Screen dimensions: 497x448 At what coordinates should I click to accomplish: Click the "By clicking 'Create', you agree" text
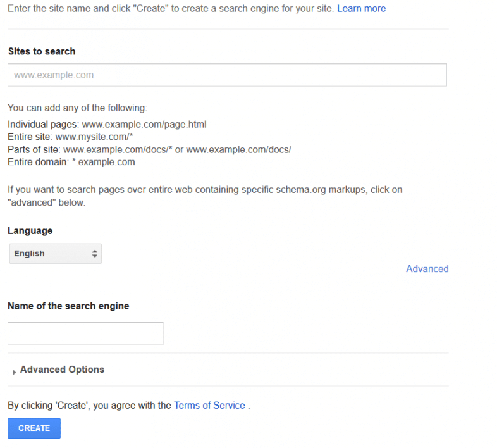89,406
